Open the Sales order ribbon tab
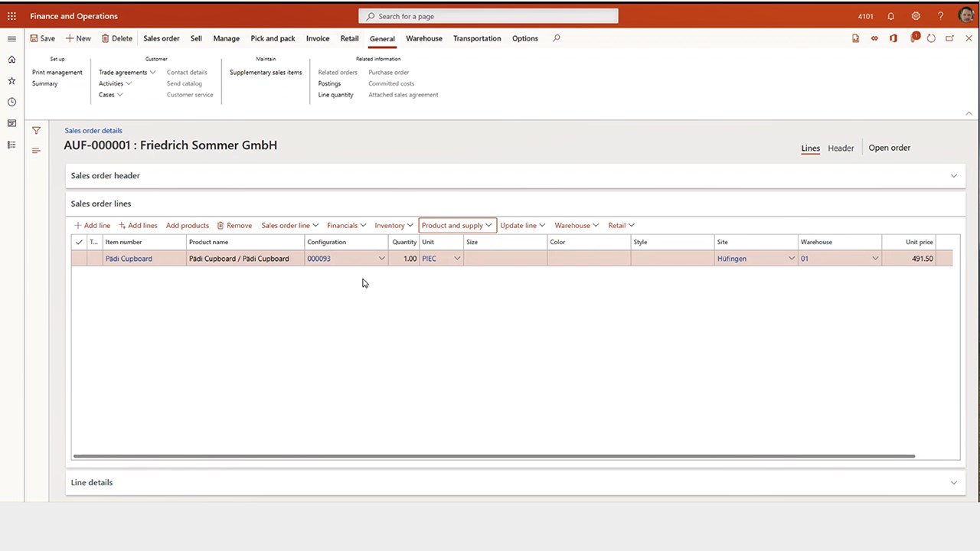 [x=162, y=38]
